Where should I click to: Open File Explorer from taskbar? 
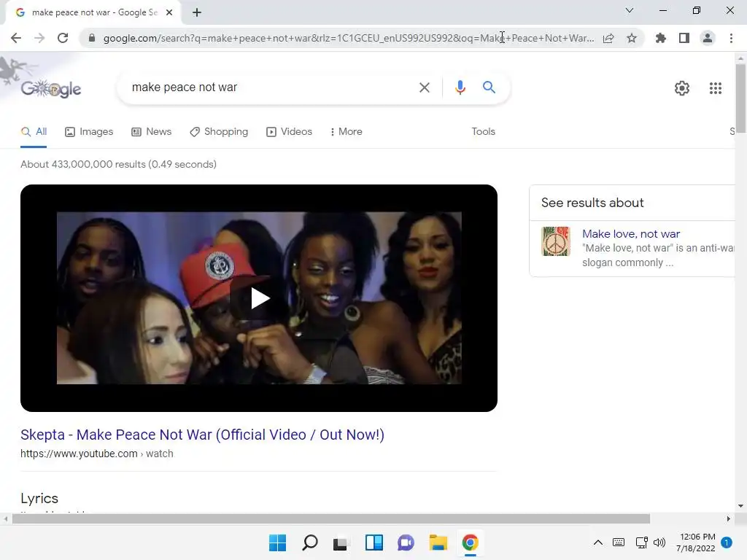[x=438, y=542]
